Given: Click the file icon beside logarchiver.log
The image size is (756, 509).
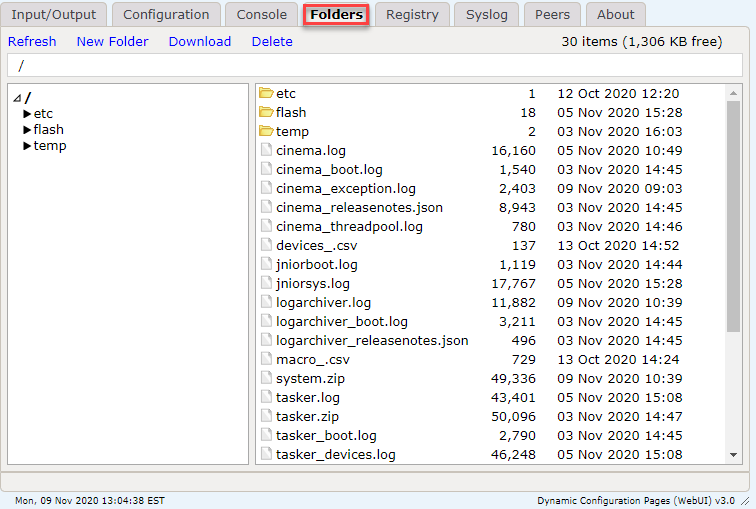Looking at the screenshot, I should (x=266, y=302).
